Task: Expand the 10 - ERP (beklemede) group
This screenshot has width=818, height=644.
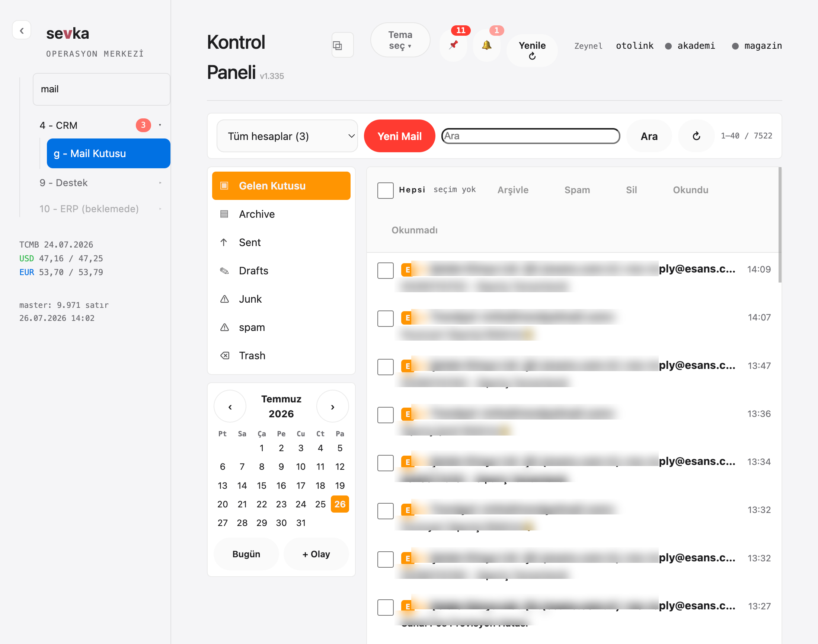Action: [x=102, y=209]
